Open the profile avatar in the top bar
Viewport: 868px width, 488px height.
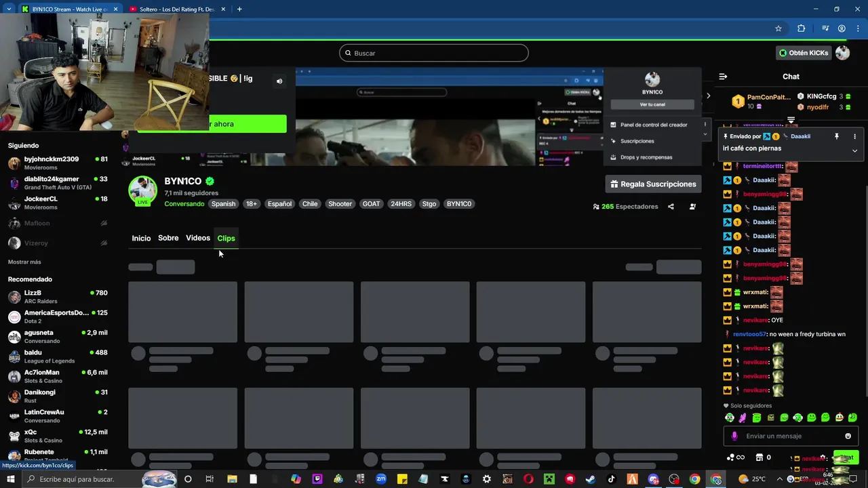pyautogui.click(x=842, y=53)
